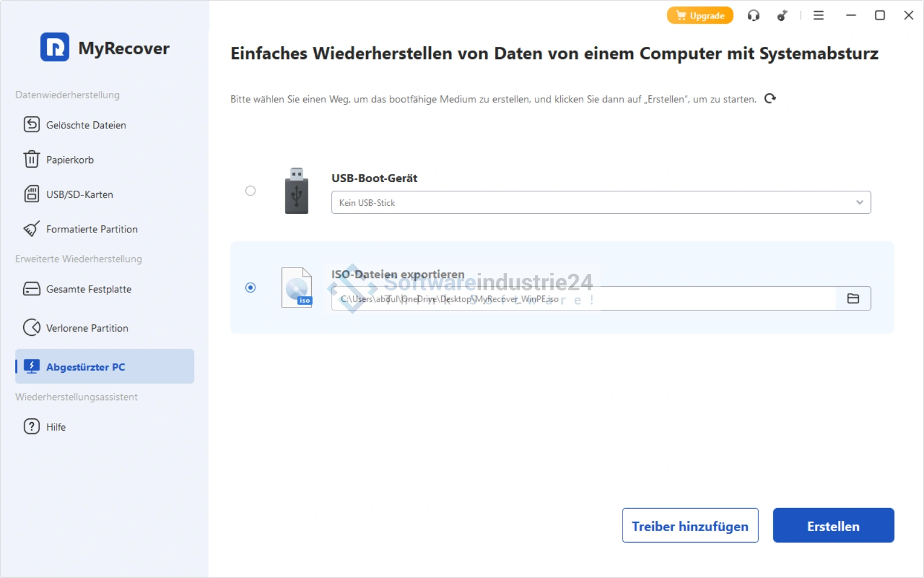Go to Papierkorb recovery
The height and width of the screenshot is (578, 924).
click(x=69, y=160)
